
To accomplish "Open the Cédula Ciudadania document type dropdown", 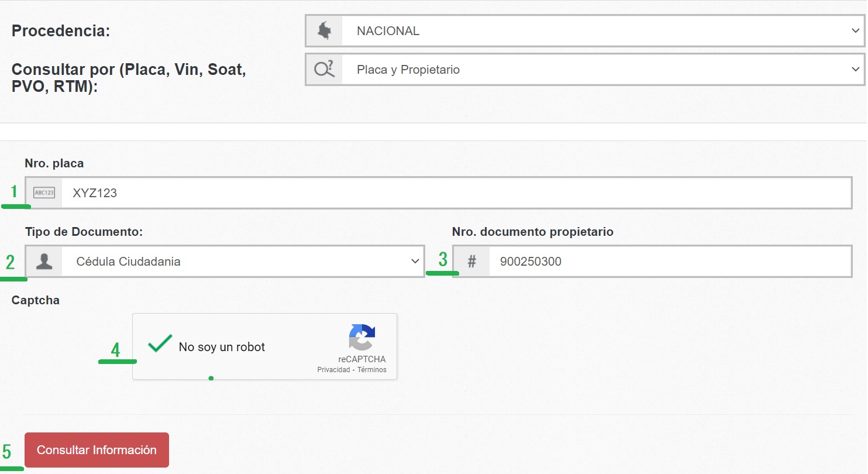I will click(242, 262).
